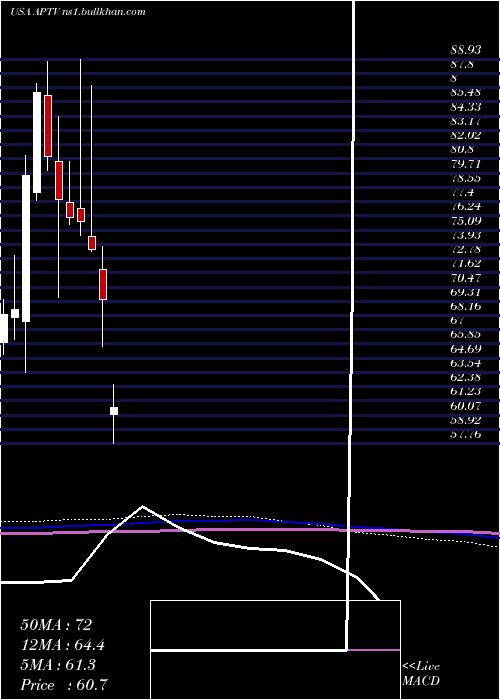Select the 58.92 price level
The image size is (500, 700).
[465, 420]
